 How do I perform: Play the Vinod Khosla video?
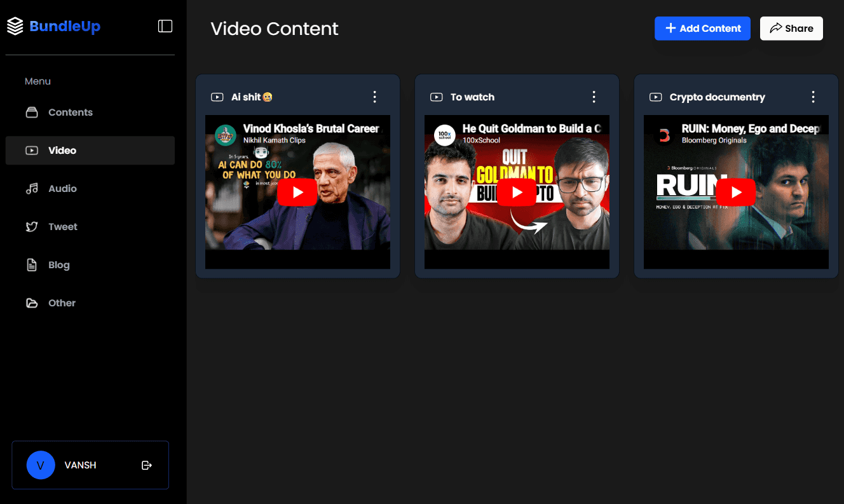(x=297, y=193)
